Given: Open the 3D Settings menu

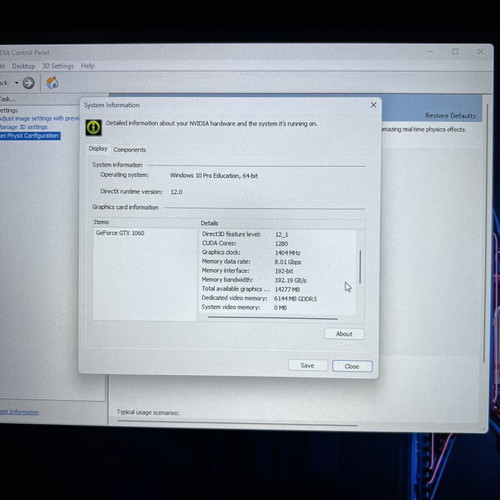Looking at the screenshot, I should (x=58, y=66).
